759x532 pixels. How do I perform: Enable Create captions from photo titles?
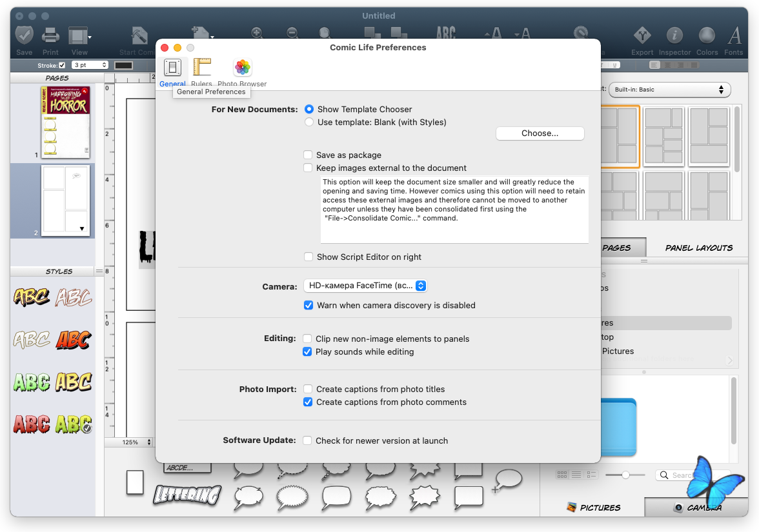[308, 389]
